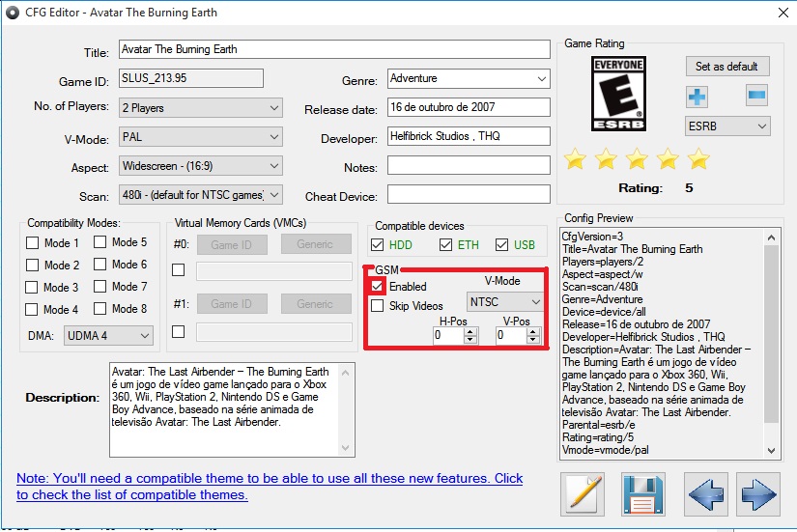The image size is (797, 532).
Task: Click inside the Title text field
Action: point(333,49)
